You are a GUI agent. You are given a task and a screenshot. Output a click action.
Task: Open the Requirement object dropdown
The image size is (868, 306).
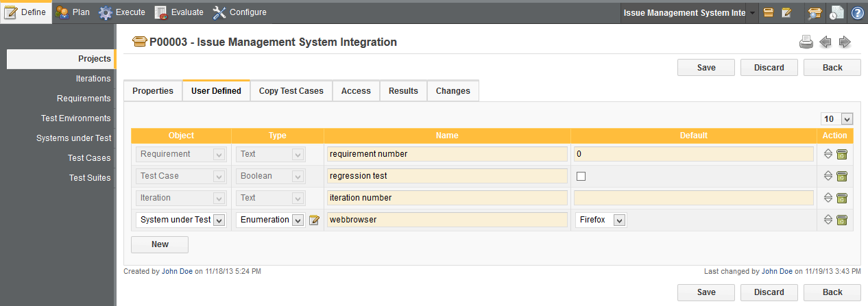(180, 154)
